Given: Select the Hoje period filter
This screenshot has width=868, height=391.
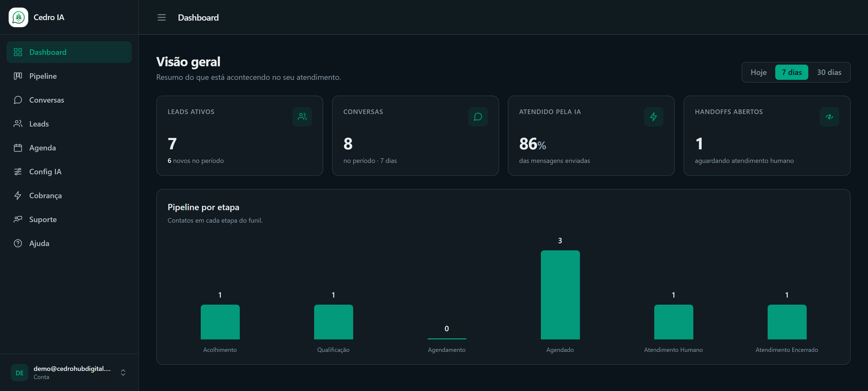Looking at the screenshot, I should [x=758, y=72].
